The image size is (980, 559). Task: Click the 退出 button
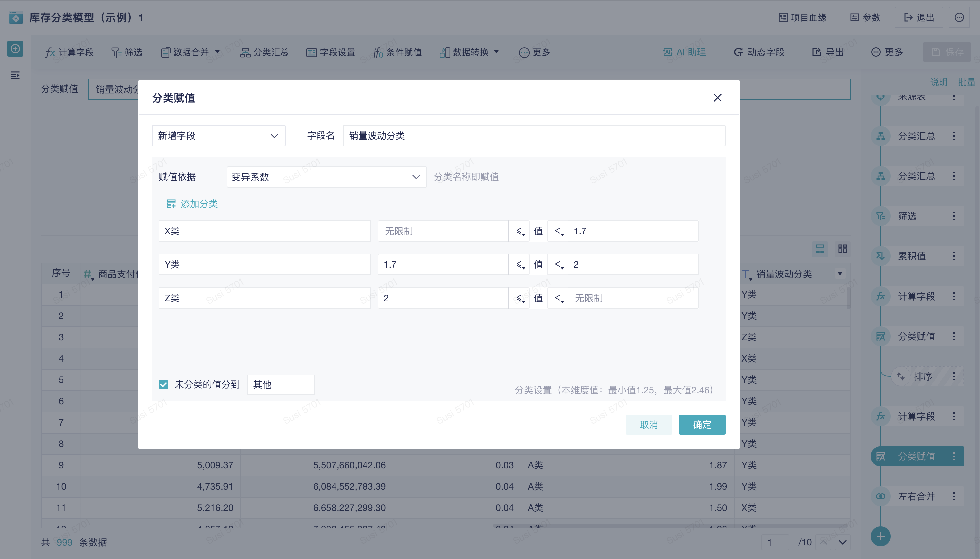click(x=919, y=18)
